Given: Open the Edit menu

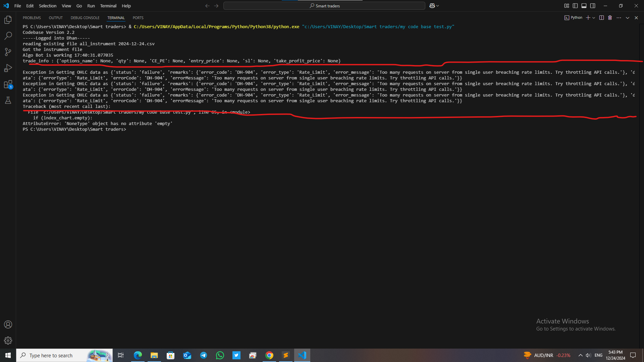Looking at the screenshot, I should 30,6.
